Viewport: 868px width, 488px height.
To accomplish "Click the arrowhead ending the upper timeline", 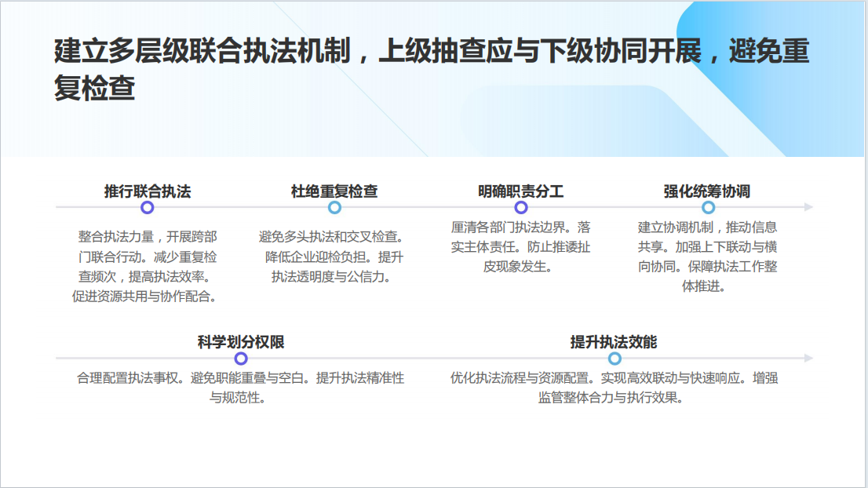I will 808,208.
